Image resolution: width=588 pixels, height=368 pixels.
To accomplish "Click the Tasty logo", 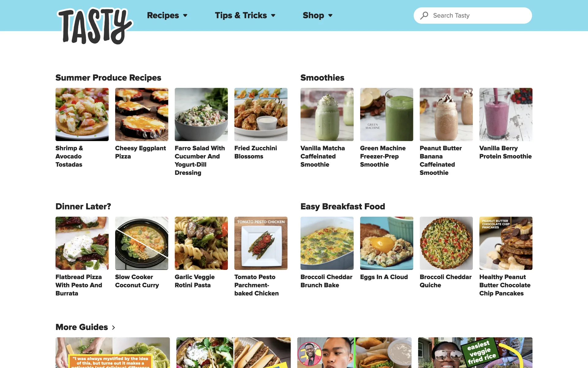I will coord(95,26).
